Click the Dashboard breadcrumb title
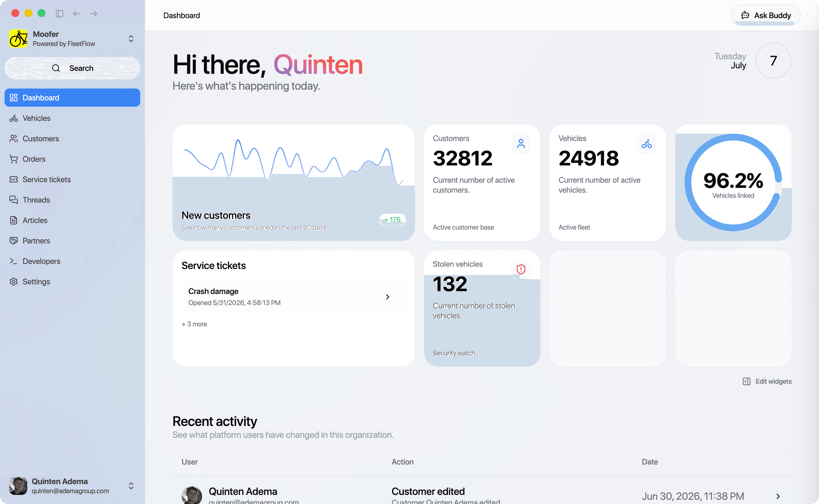This screenshot has height=504, width=819. 182,15
